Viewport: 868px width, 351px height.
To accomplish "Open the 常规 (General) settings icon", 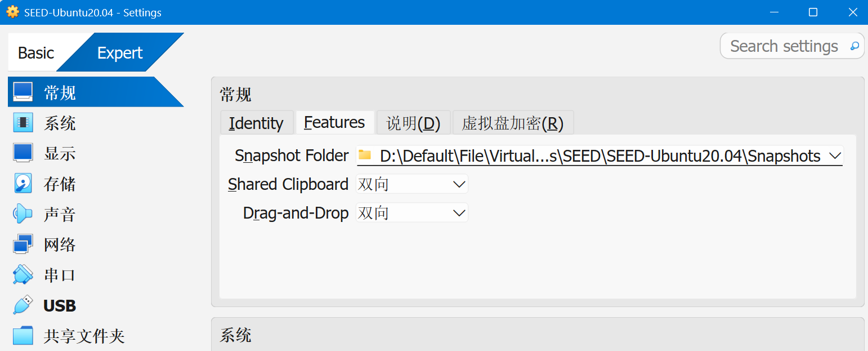I will click(x=23, y=92).
